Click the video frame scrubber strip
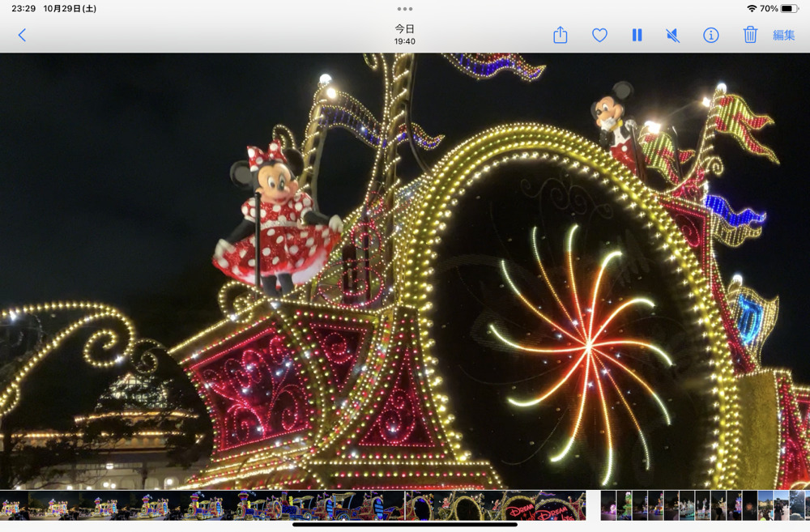 293,505
